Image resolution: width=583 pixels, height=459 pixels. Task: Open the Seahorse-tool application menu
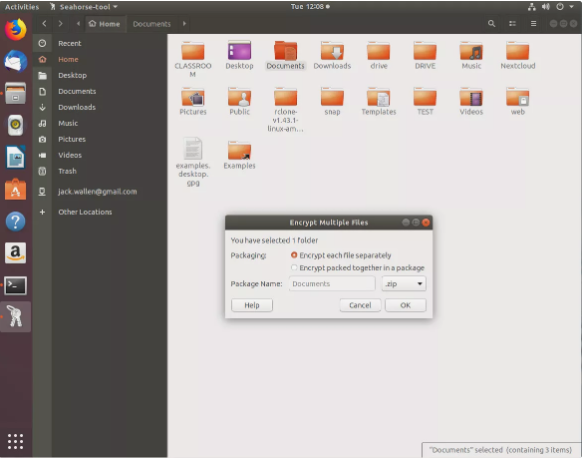84,7
